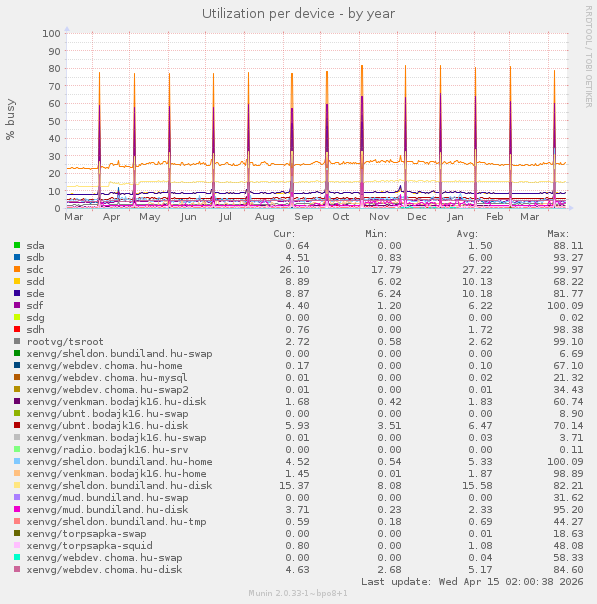Select 'xenvg/torpsapka-squid' legend label

tap(89, 546)
